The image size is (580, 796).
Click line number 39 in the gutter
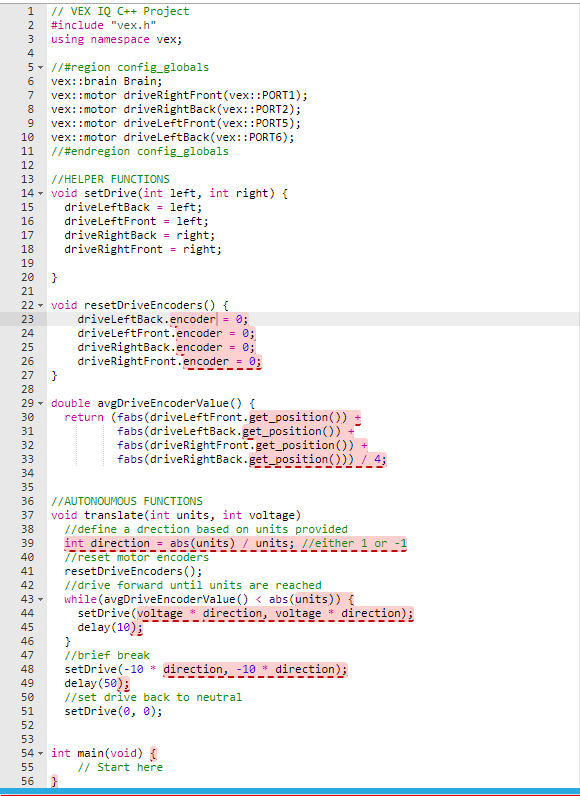tap(27, 543)
